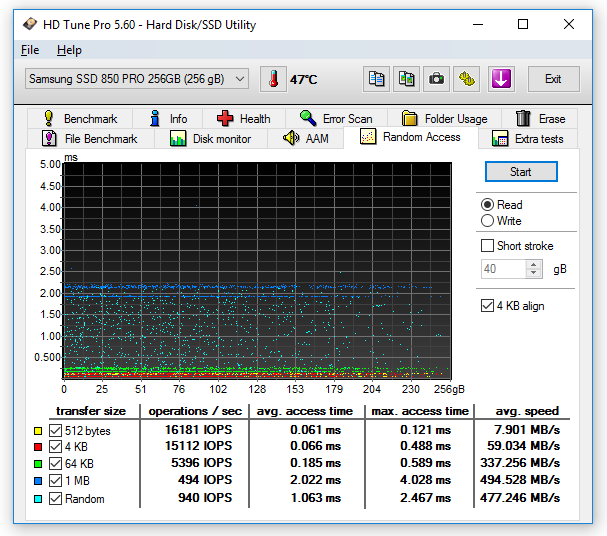Switch to the Benchmark tab

coord(80,118)
